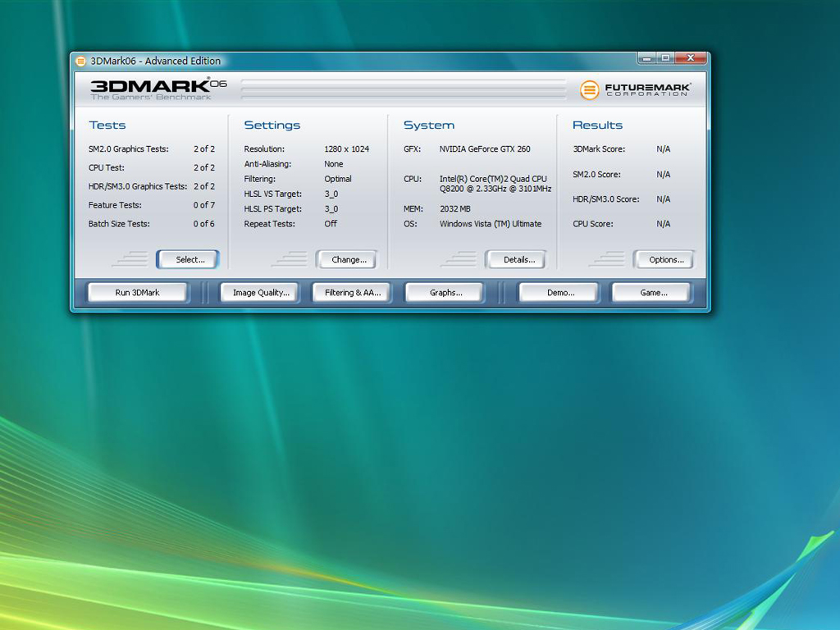Click the 2032 MB memory value
840x630 pixels.
454,209
